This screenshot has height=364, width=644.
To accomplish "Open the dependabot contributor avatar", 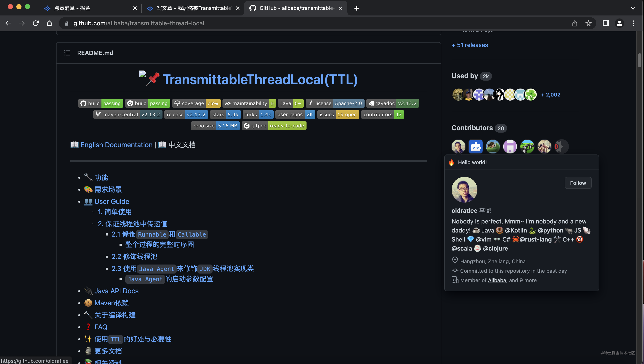I will (x=475, y=147).
